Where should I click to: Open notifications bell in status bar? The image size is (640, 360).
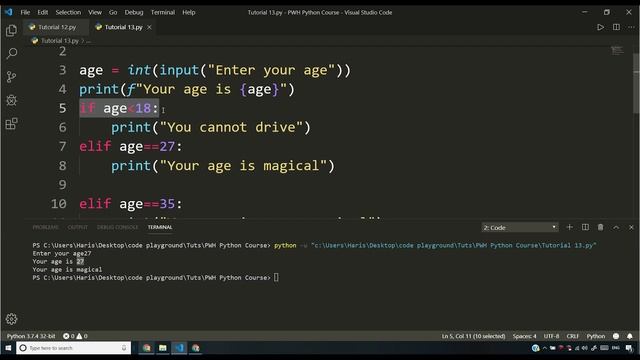pyautogui.click(x=630, y=336)
